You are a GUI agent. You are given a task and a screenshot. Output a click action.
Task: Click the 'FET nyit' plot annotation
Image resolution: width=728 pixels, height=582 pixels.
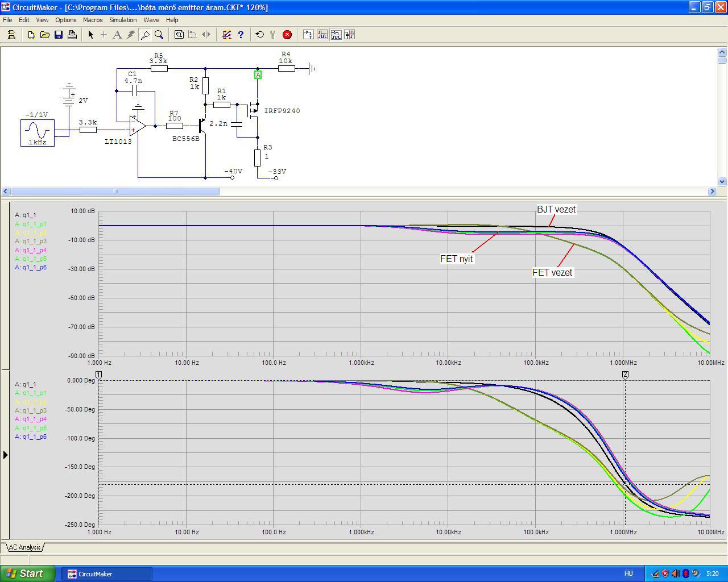click(457, 259)
